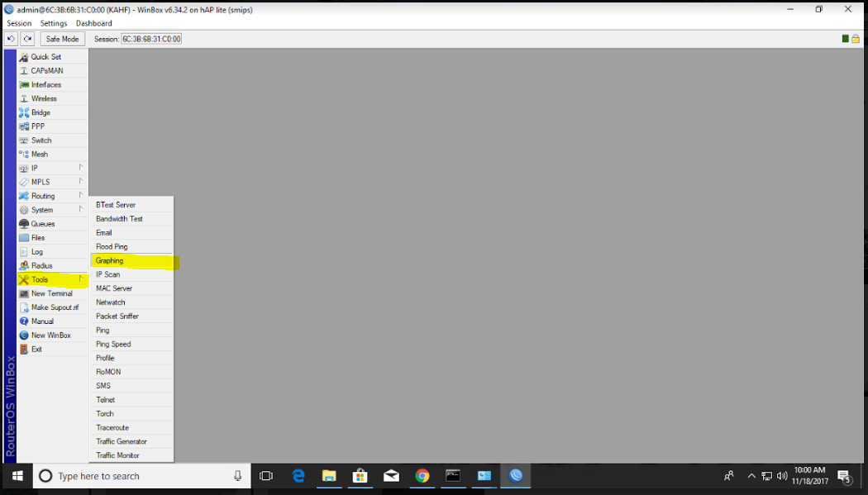Click the green status indicator square
Image resolution: width=868 pixels, height=495 pixels.
click(846, 39)
